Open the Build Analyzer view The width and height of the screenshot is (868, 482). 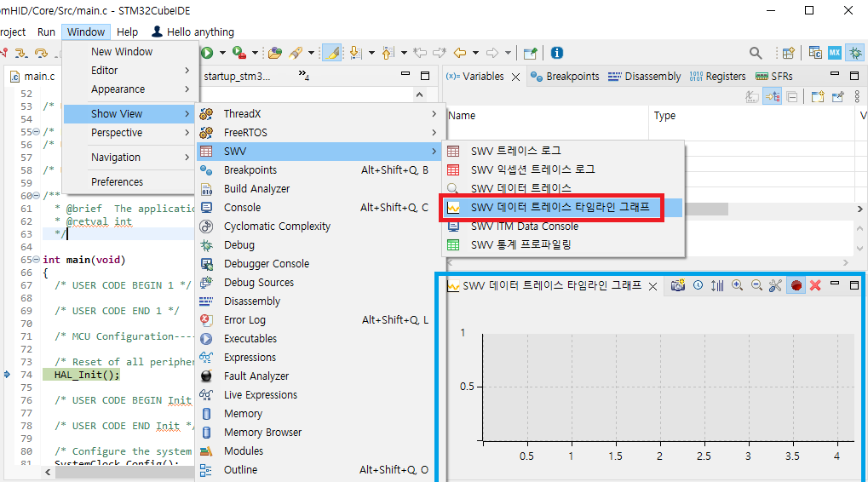pos(319,189)
